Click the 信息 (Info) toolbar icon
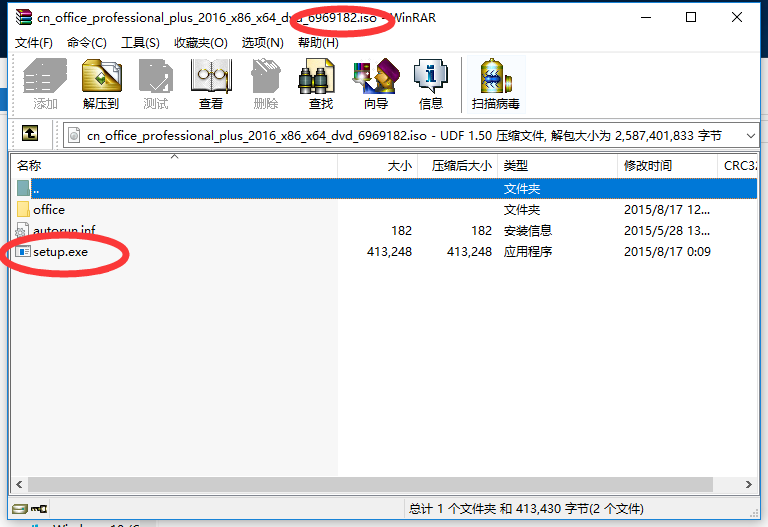Screen dimensions: 768x527 click(x=431, y=83)
